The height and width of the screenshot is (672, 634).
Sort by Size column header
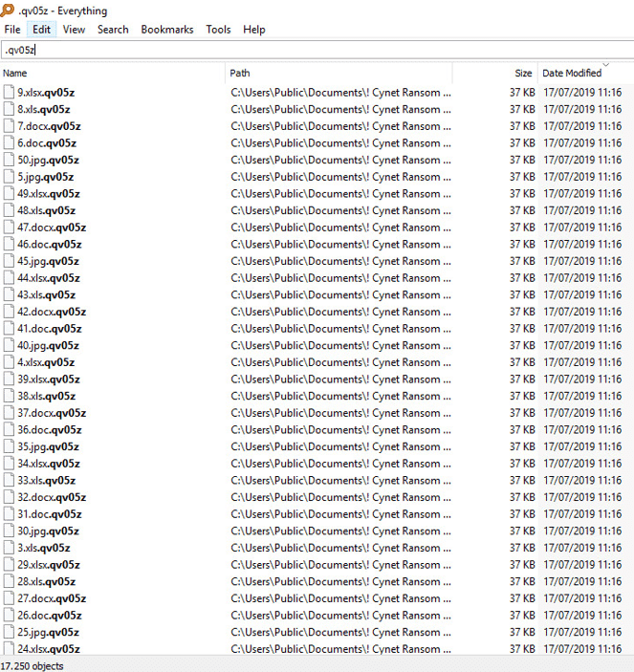pyautogui.click(x=494, y=74)
